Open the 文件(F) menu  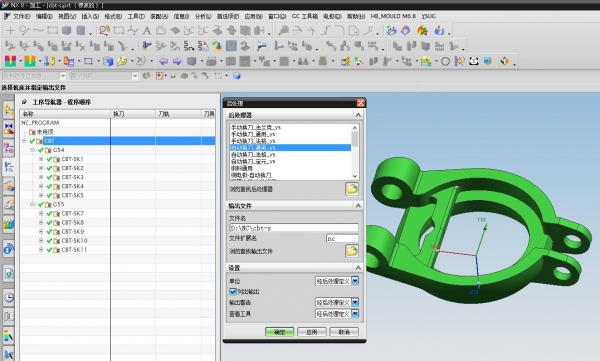[x=21, y=16]
